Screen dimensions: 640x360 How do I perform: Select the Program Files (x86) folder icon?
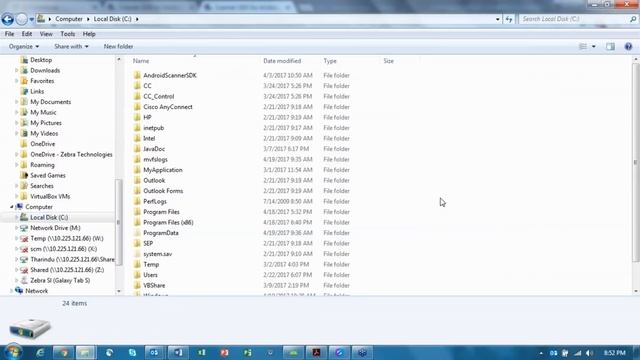tap(137, 222)
